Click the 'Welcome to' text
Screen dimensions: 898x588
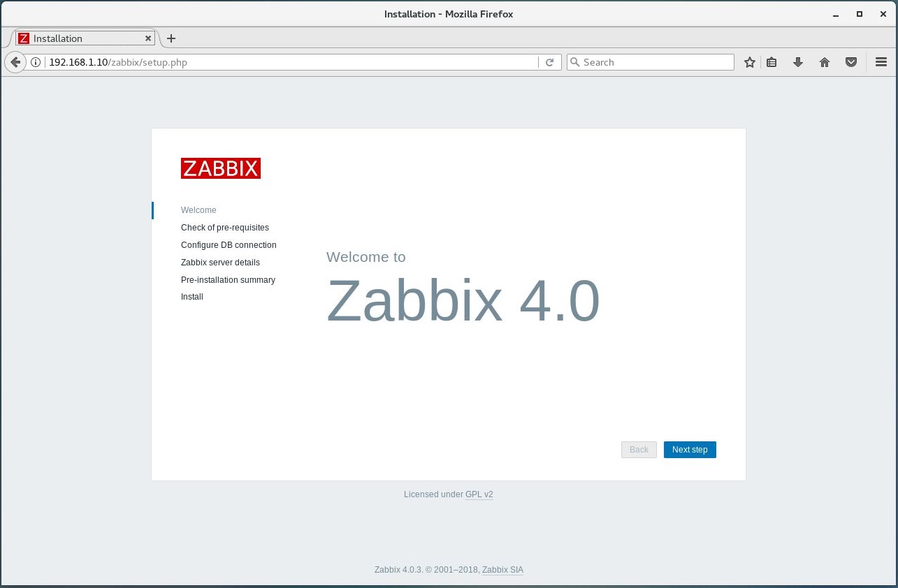pyautogui.click(x=366, y=257)
